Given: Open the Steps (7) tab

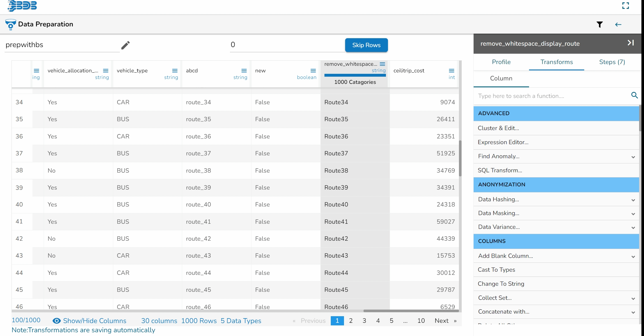Looking at the screenshot, I should pyautogui.click(x=612, y=62).
